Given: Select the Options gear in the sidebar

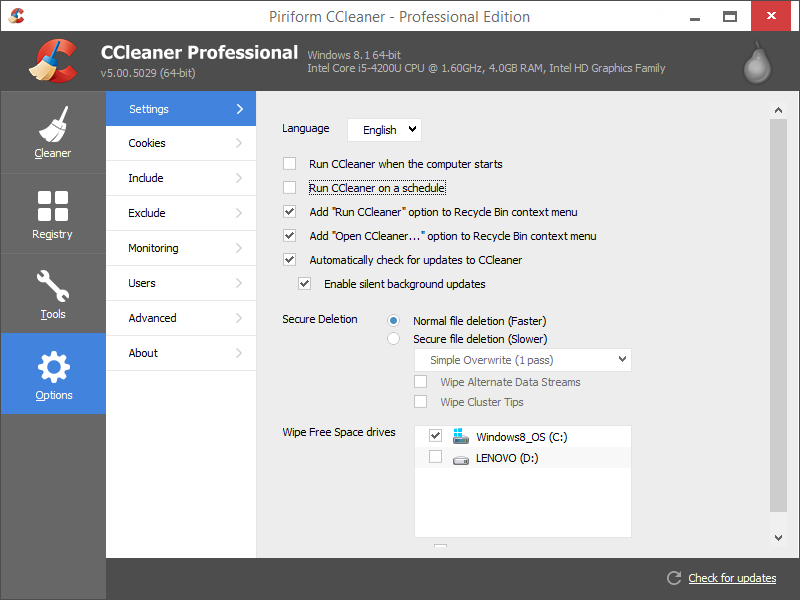Looking at the screenshot, I should point(53,374).
